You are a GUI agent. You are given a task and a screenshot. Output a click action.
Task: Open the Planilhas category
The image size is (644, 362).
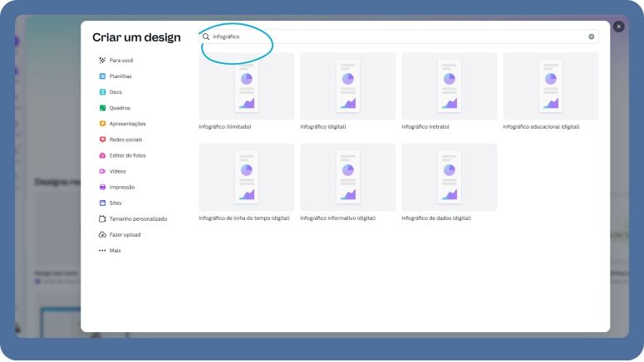[120, 76]
